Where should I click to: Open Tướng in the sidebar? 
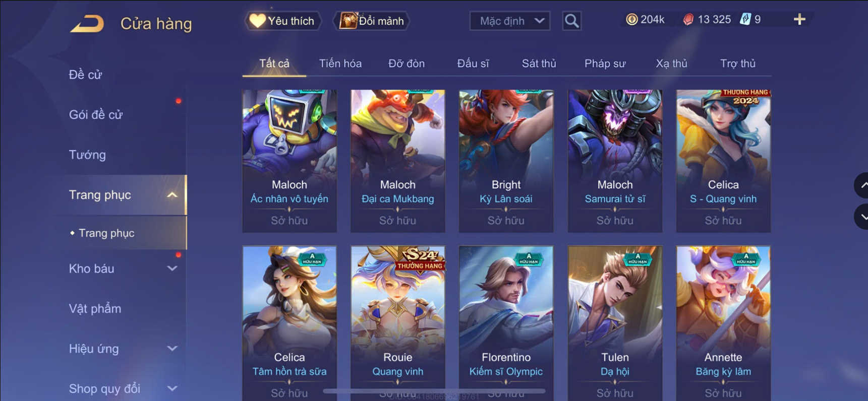[x=87, y=155]
